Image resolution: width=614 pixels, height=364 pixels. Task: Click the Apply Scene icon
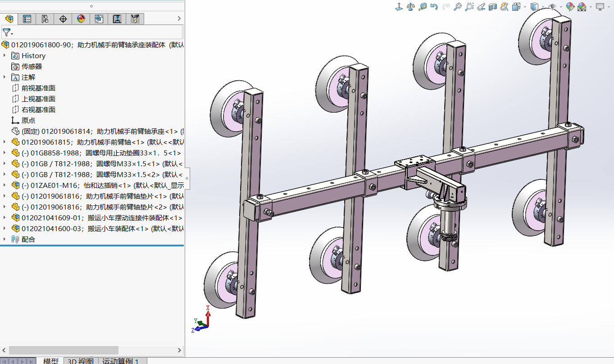[582, 7]
